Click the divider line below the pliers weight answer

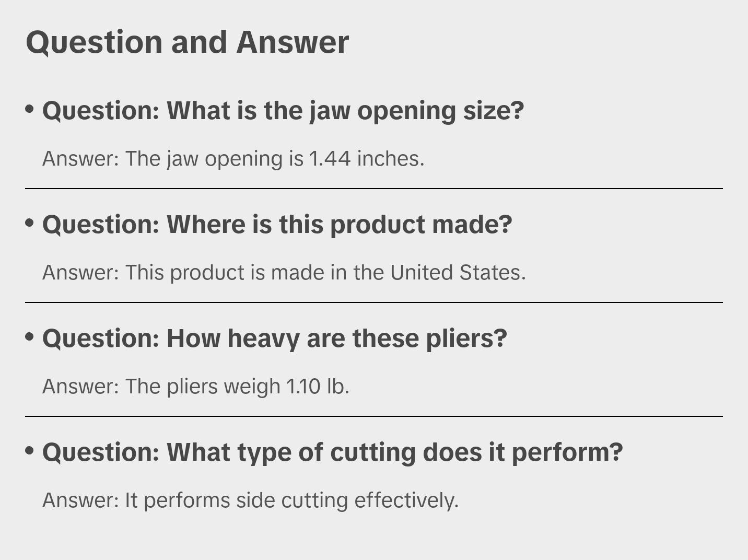pos(374,416)
